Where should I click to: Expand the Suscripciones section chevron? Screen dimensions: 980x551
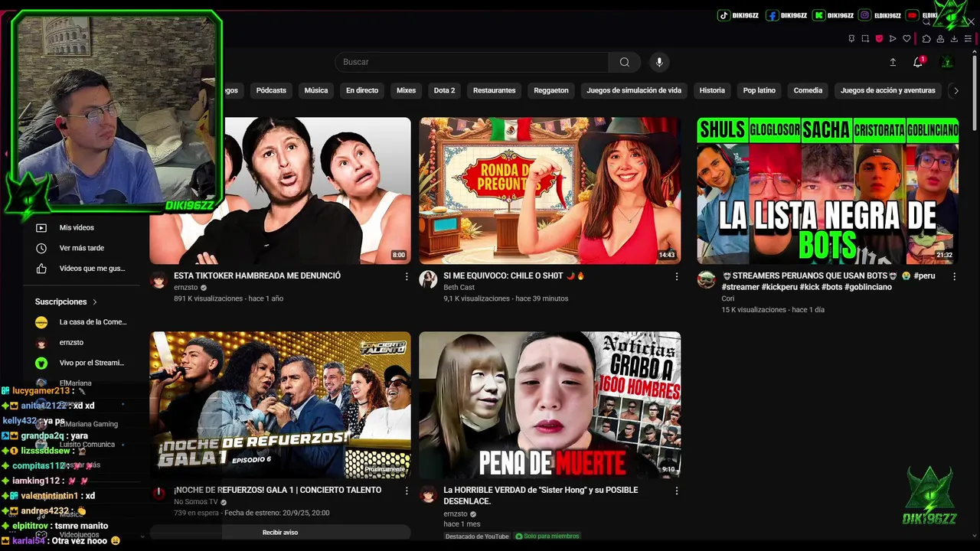click(x=95, y=302)
